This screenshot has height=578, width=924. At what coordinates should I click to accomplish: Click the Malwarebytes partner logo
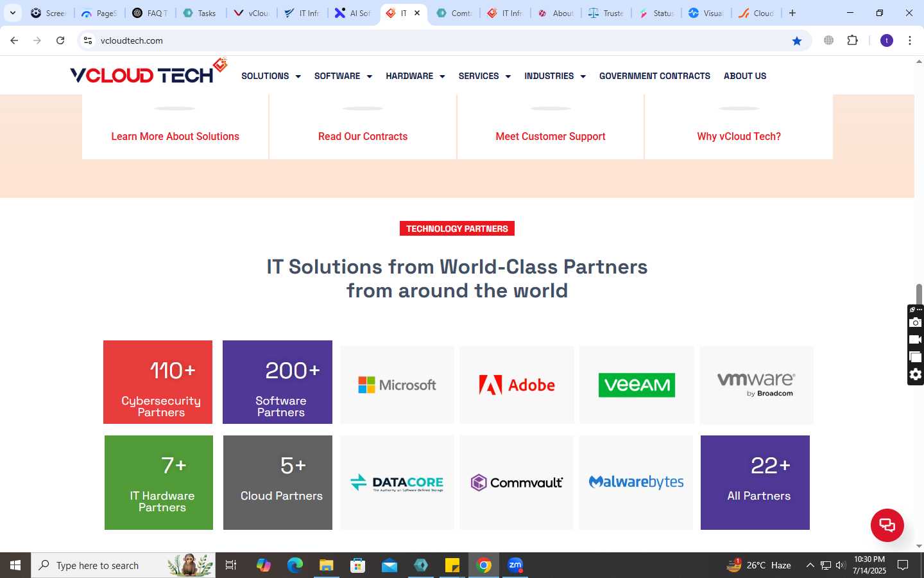(637, 482)
